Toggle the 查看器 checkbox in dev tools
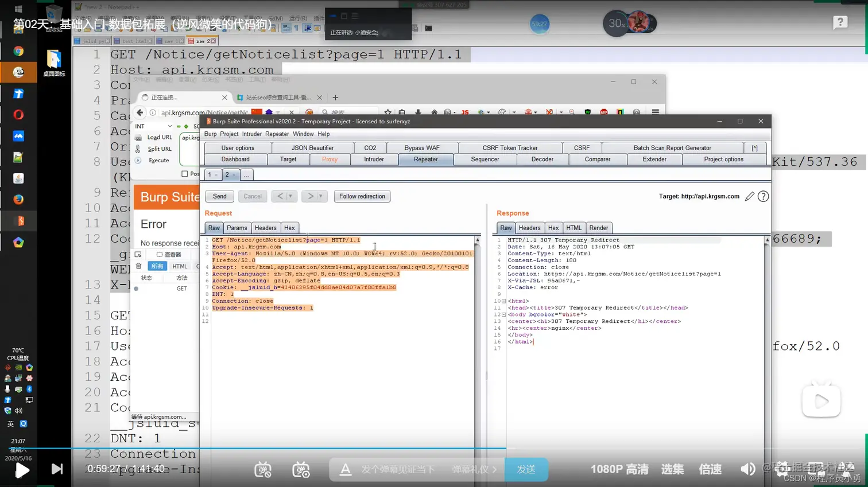Image resolution: width=868 pixels, height=487 pixels. (160, 255)
